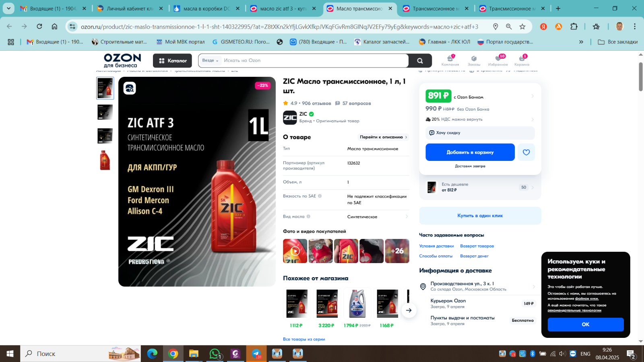Open WhatsApp from the taskbar
The image size is (644, 362).
click(x=215, y=354)
